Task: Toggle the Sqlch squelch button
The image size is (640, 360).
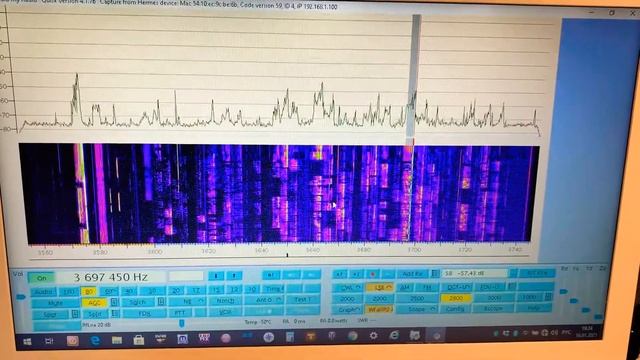Action: (137, 302)
